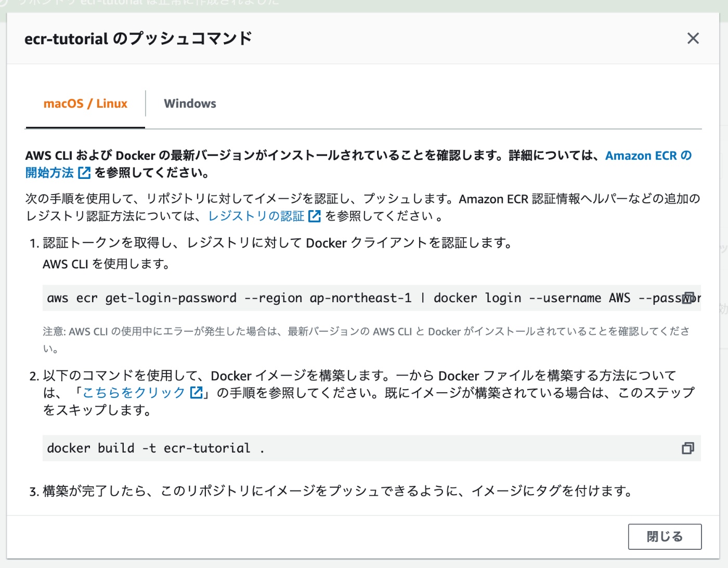Switch to the Windows tab

[x=190, y=104]
